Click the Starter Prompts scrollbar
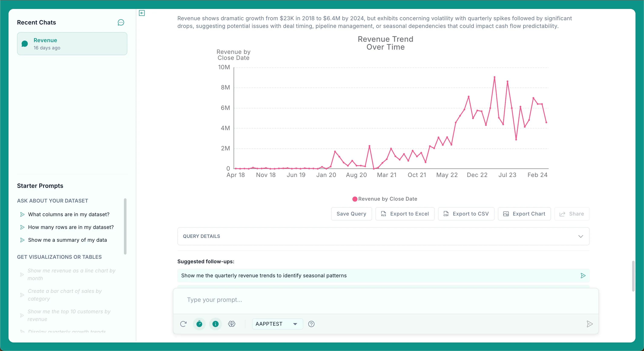This screenshot has width=644, height=351. click(125, 226)
